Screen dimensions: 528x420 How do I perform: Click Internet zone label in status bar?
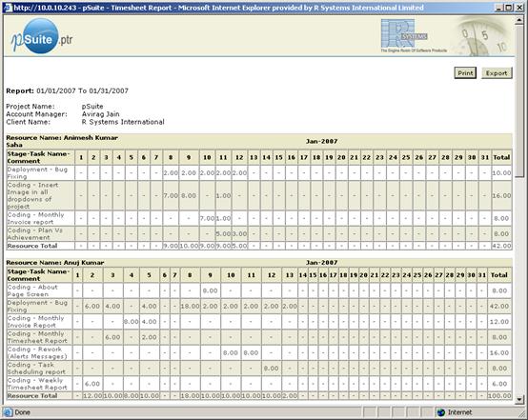click(x=459, y=412)
